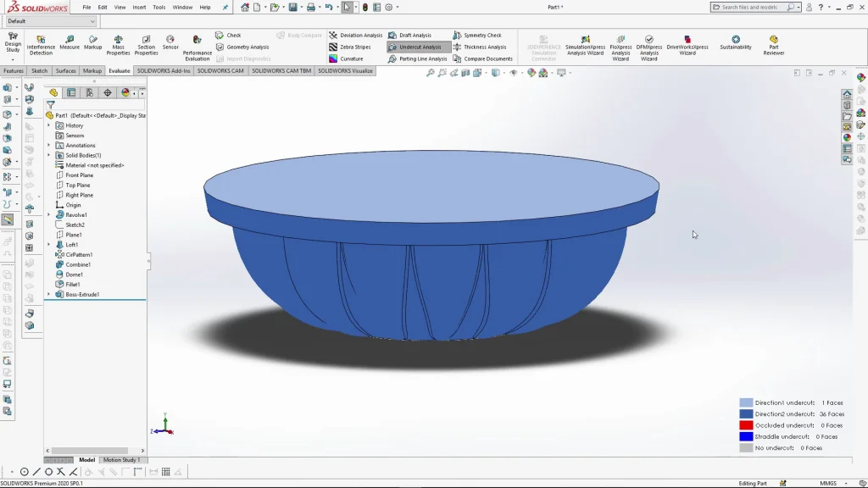
Task: Toggle Curvature display
Action: click(351, 59)
